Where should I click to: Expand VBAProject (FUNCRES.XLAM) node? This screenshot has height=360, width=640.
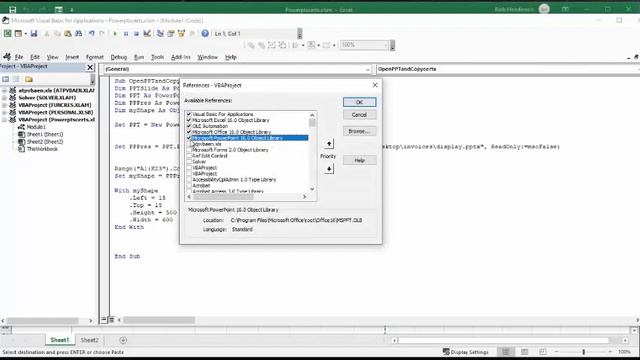tap(4, 105)
